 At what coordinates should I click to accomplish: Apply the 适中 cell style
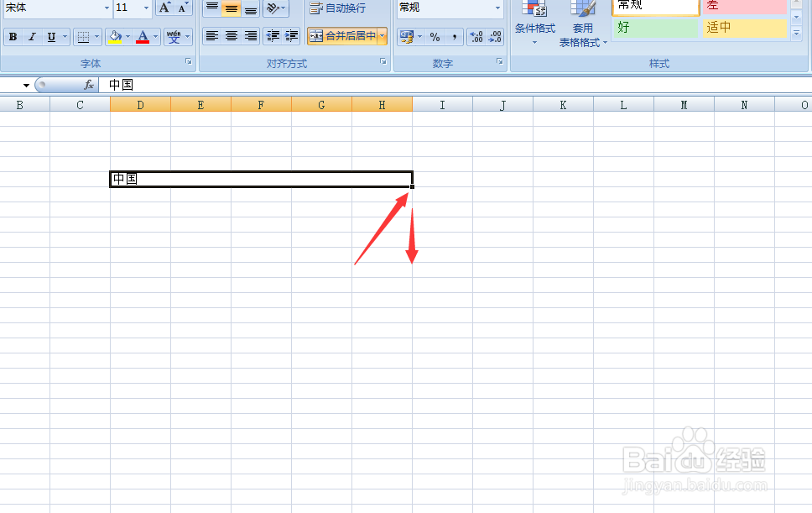pyautogui.click(x=745, y=28)
